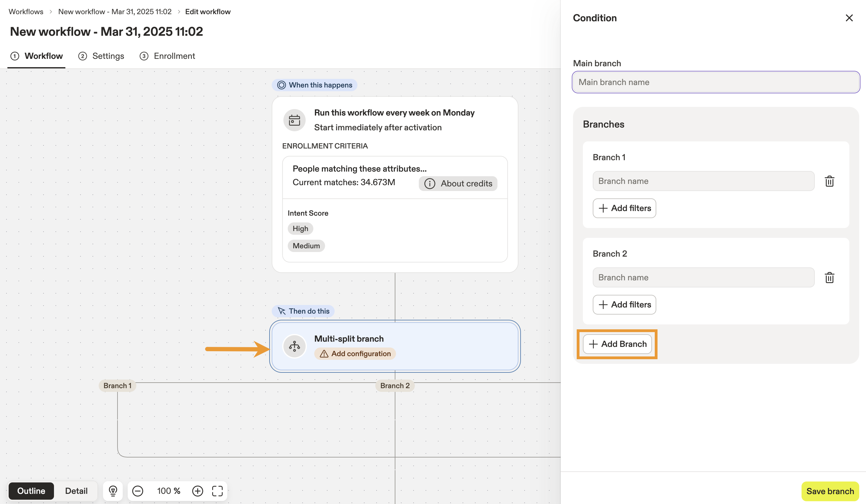Open Workflows breadcrumb link
Image resolution: width=866 pixels, height=504 pixels.
click(x=26, y=12)
